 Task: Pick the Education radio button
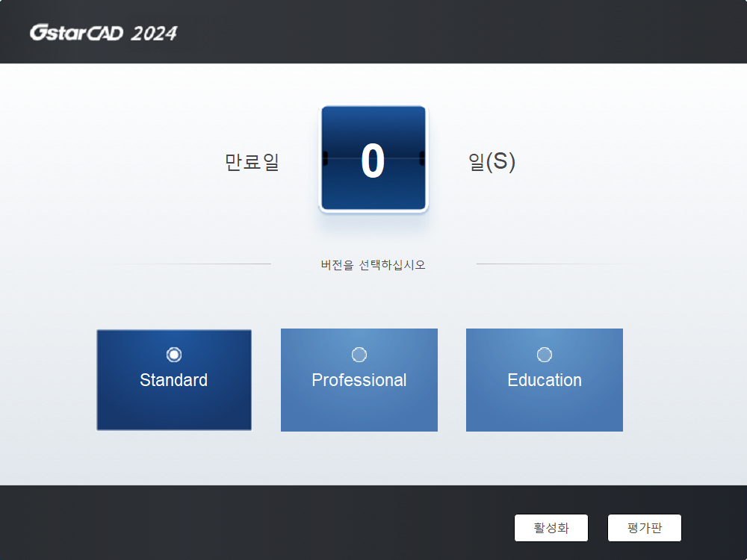[x=545, y=355]
